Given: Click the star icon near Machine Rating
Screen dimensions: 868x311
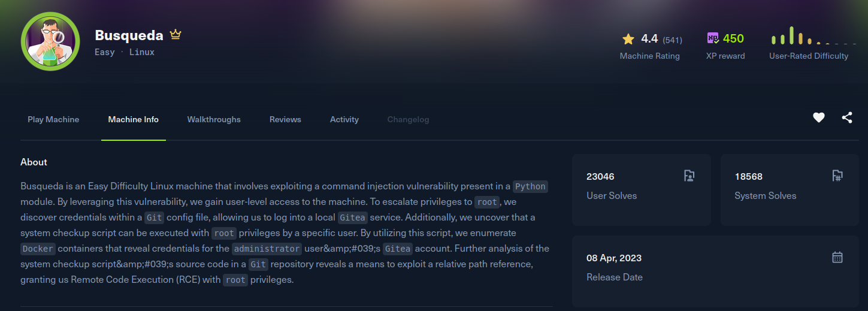Looking at the screenshot, I should click(628, 39).
